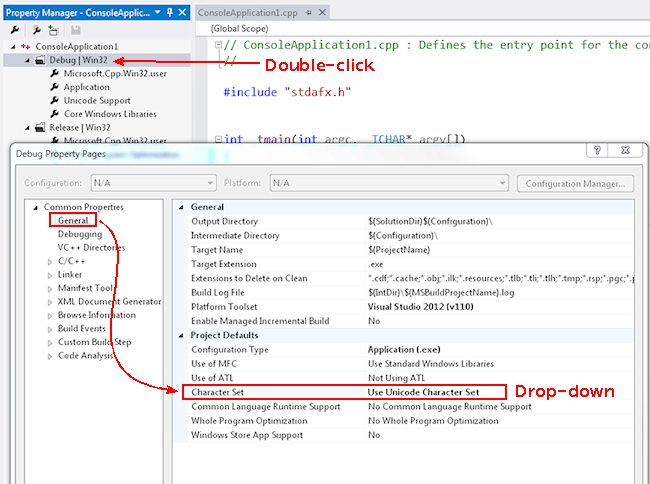Select the Unicode Support property sheet
The height and width of the screenshot is (484, 650).
(97, 101)
